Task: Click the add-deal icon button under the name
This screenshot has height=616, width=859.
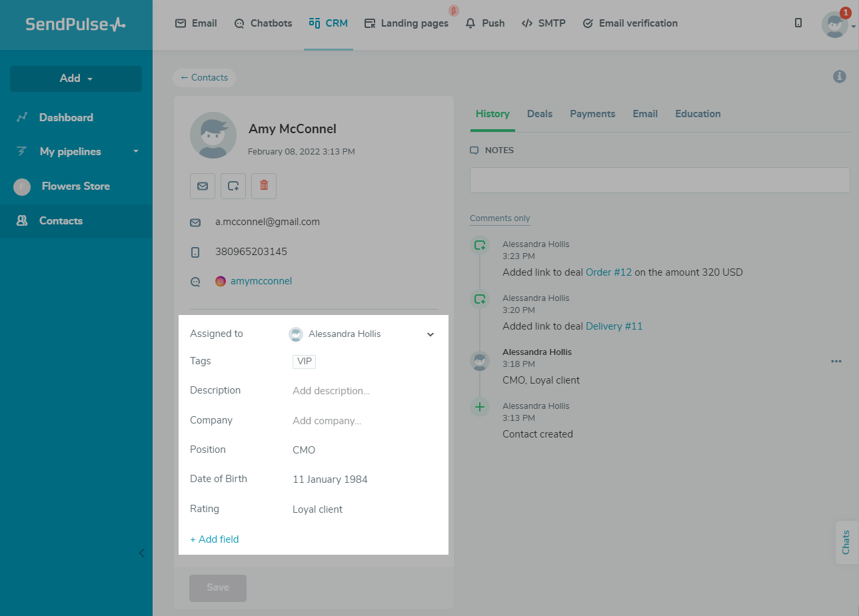Action: click(233, 186)
